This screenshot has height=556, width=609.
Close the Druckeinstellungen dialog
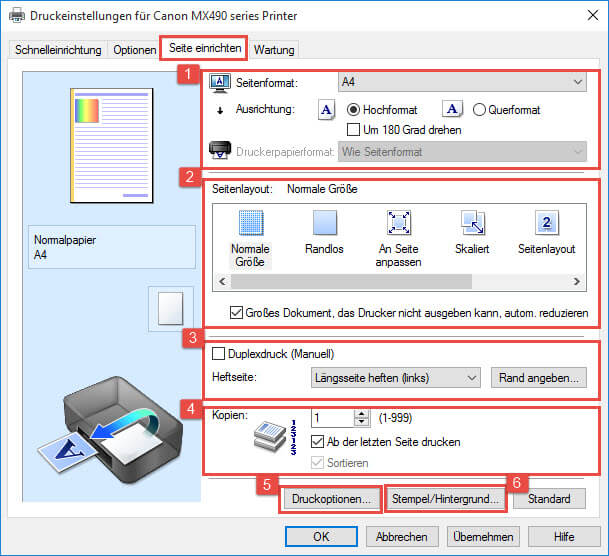coord(593,16)
